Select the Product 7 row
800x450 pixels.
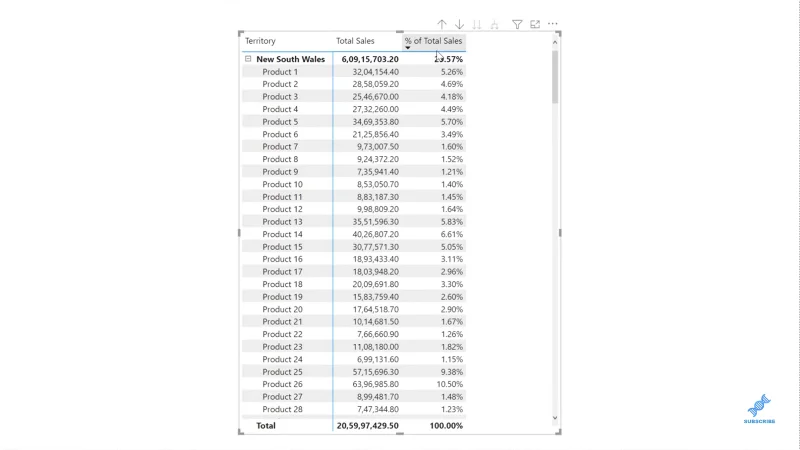(354, 146)
